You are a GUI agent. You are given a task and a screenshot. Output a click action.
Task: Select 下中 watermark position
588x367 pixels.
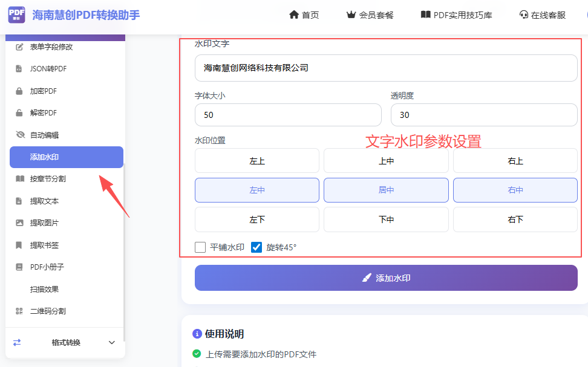click(386, 219)
